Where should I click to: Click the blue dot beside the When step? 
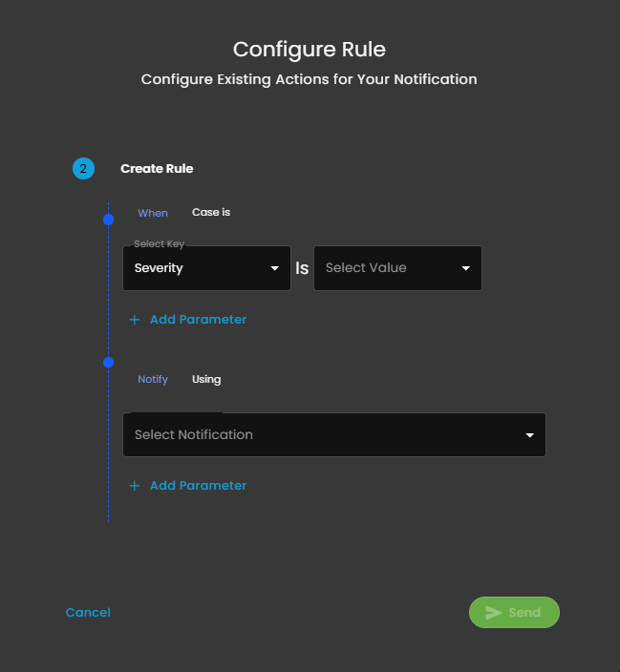[108, 220]
